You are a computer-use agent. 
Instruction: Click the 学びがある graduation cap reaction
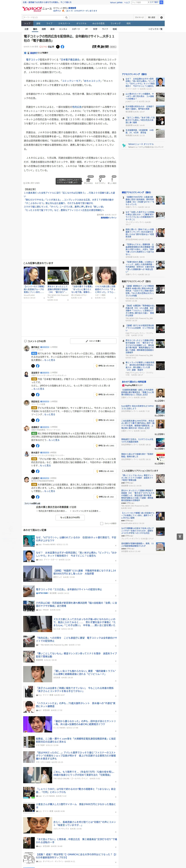[89, 180]
